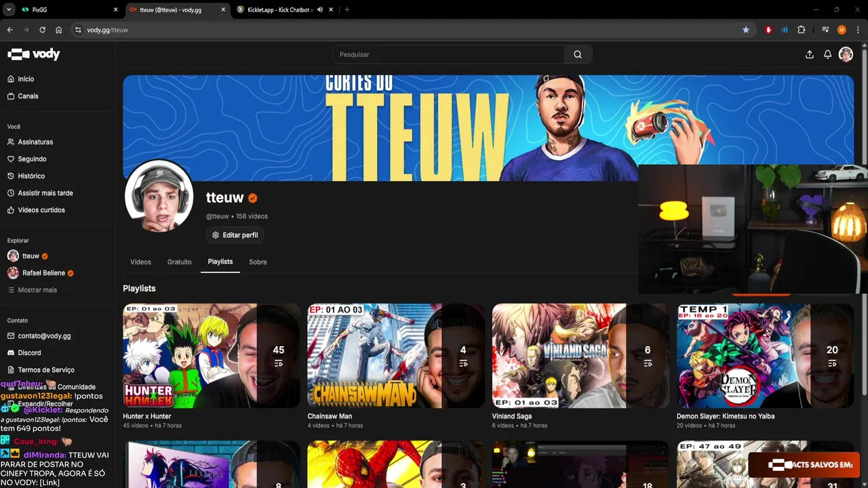Open the media control toolbar icon
The width and height of the screenshot is (868, 488).
point(825,30)
